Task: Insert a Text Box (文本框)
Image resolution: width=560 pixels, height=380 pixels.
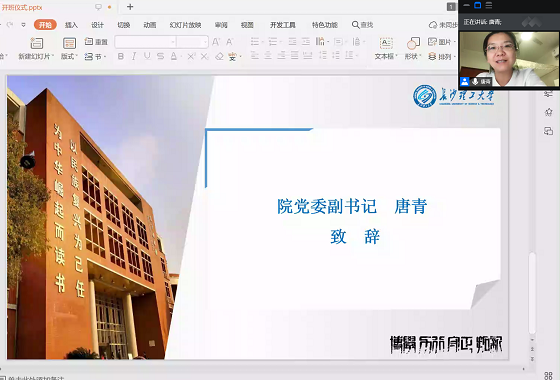Action: coord(386,43)
